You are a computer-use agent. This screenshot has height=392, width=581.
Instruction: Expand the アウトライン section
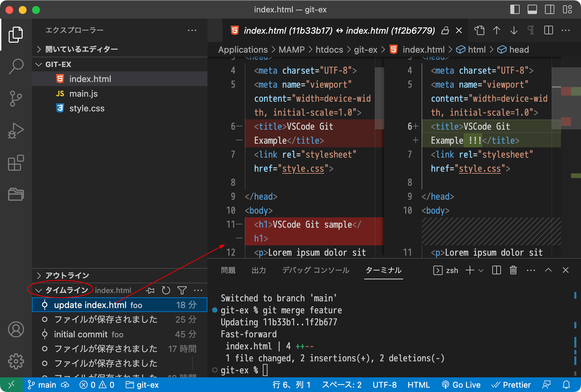coord(67,275)
